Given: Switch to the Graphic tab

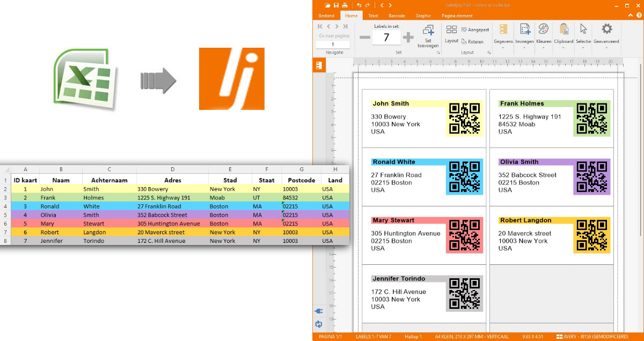Looking at the screenshot, I should [x=423, y=16].
